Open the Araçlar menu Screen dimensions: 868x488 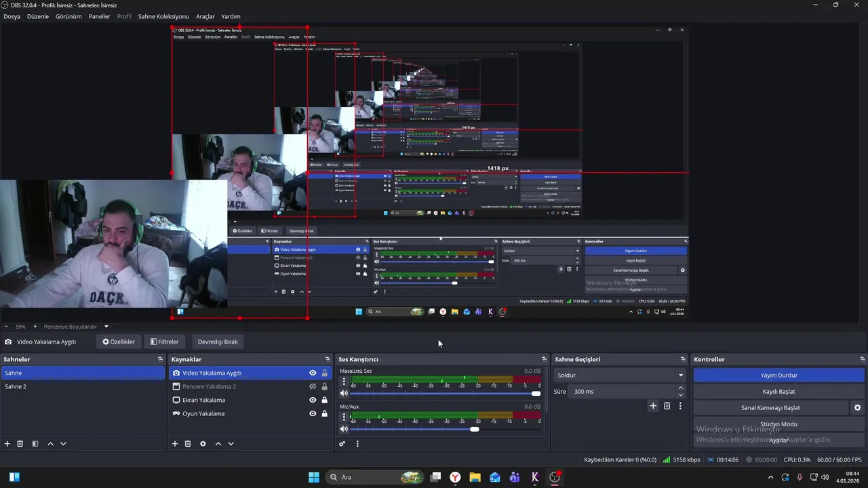point(205,16)
